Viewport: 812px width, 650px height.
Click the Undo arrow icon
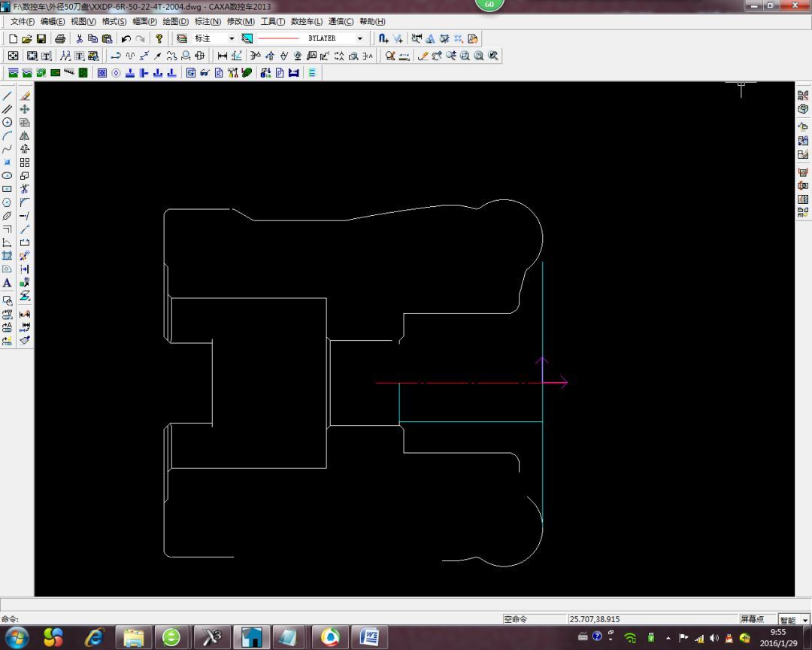pos(126,38)
